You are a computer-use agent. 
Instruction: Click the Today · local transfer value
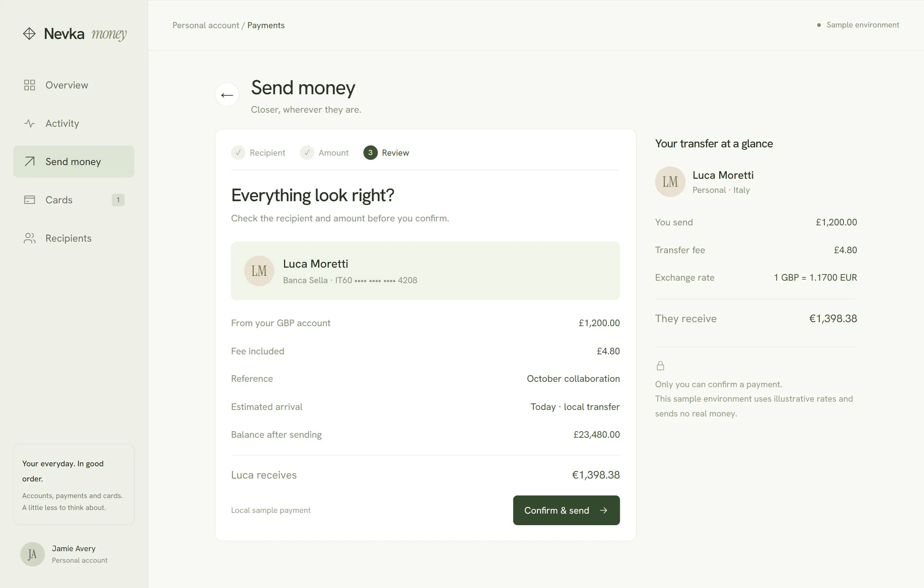pyautogui.click(x=575, y=407)
